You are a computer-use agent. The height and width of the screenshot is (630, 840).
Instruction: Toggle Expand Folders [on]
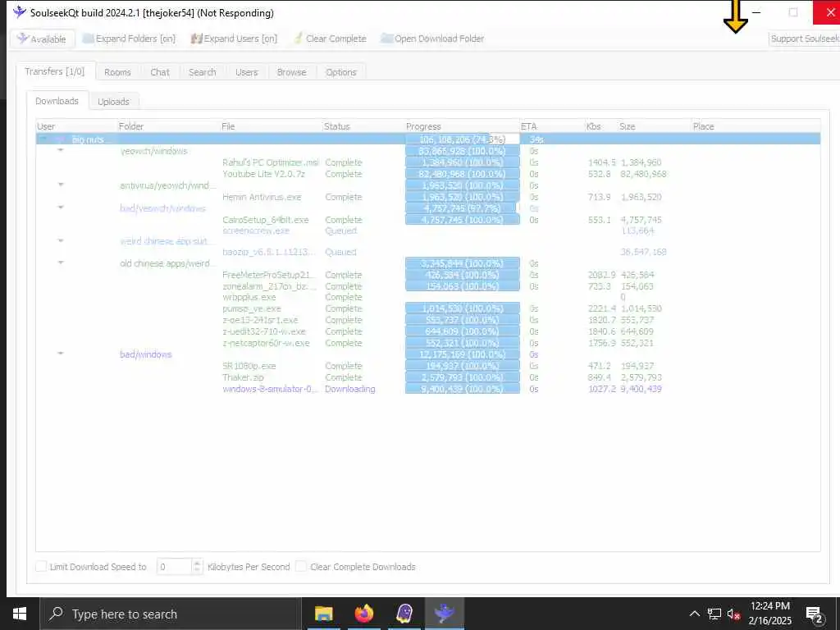(129, 39)
